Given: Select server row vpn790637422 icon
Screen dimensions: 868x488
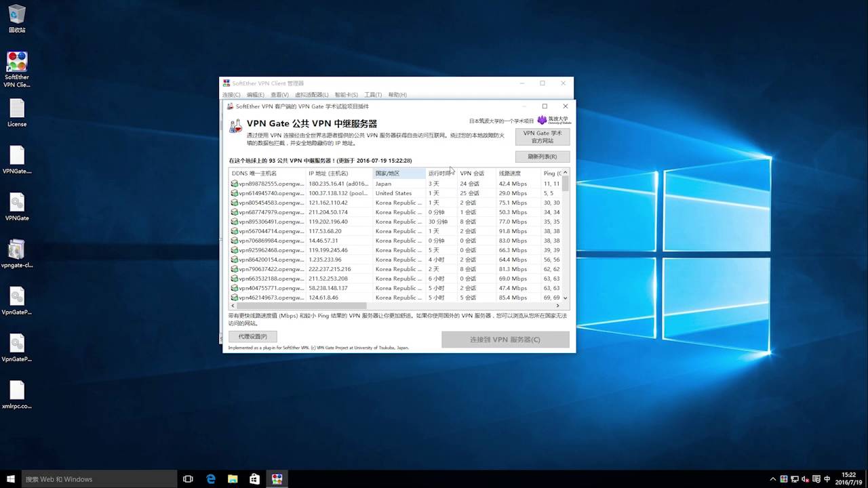Looking at the screenshot, I should [235, 269].
